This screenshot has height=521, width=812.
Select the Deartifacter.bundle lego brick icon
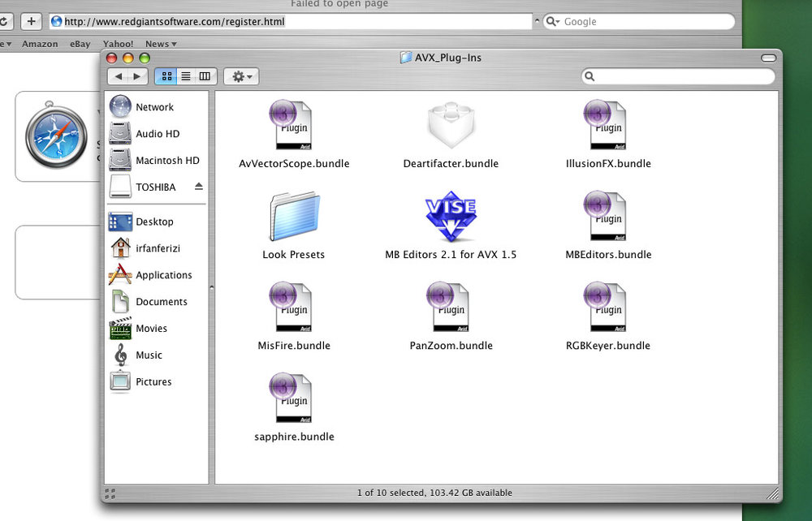(451, 124)
